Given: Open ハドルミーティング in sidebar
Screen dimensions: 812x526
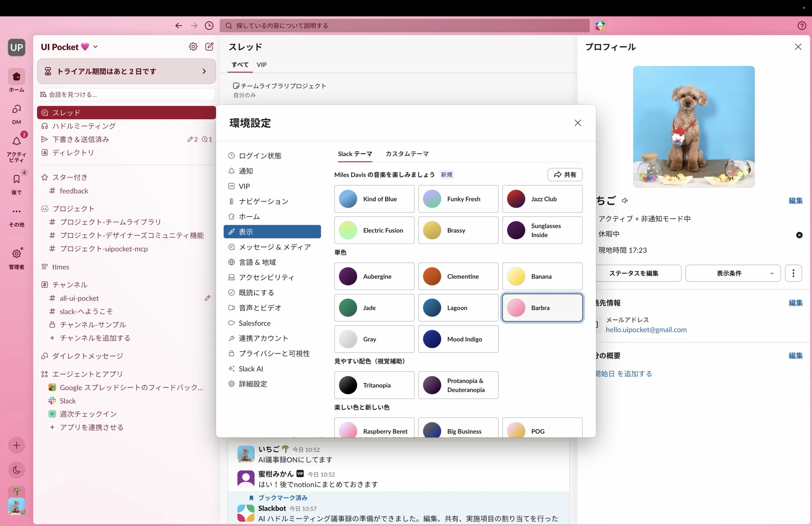Looking at the screenshot, I should [126, 126].
